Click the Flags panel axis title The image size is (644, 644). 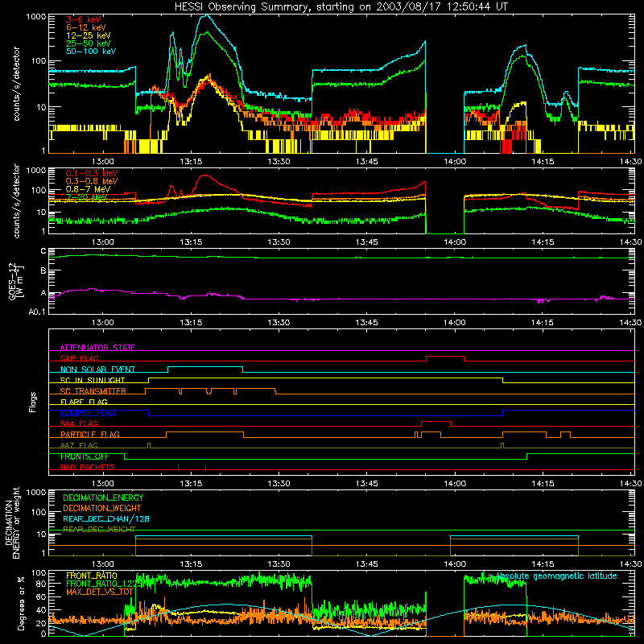pyautogui.click(x=33, y=402)
